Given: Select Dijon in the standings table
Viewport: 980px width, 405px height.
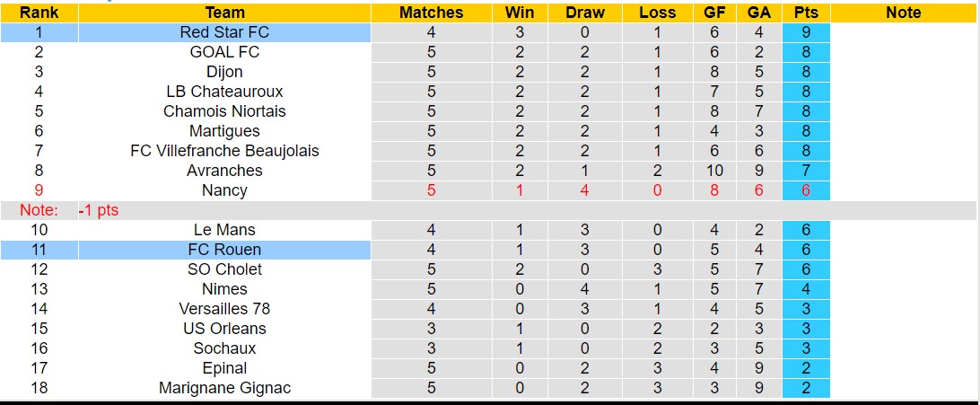Looking at the screenshot, I should pos(224,72).
